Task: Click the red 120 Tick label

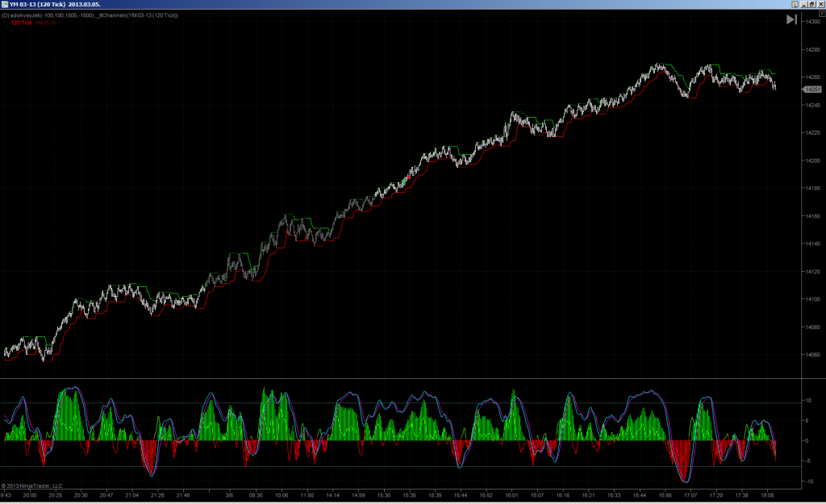Action: point(22,23)
